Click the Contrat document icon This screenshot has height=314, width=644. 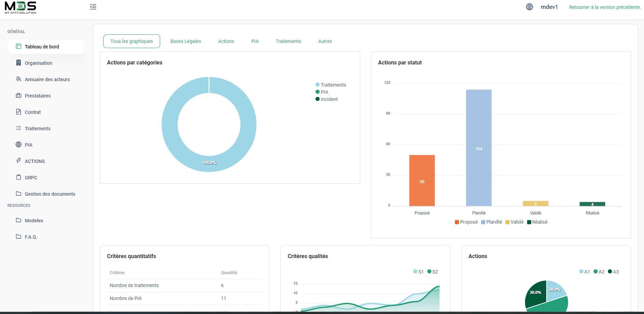19,112
